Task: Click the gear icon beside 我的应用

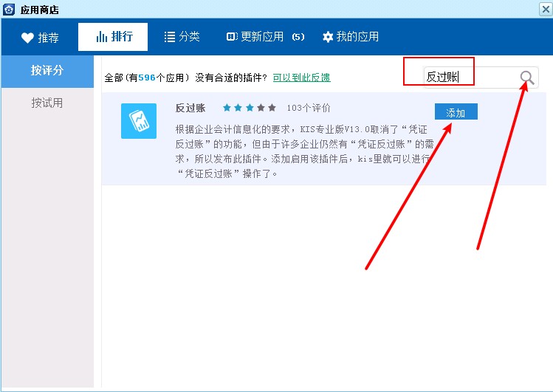Action: pyautogui.click(x=328, y=37)
